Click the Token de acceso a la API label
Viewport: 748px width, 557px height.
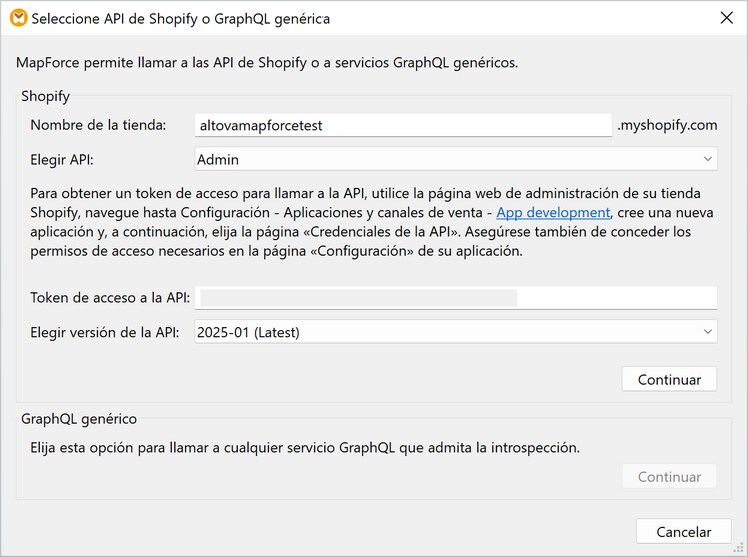[110, 298]
